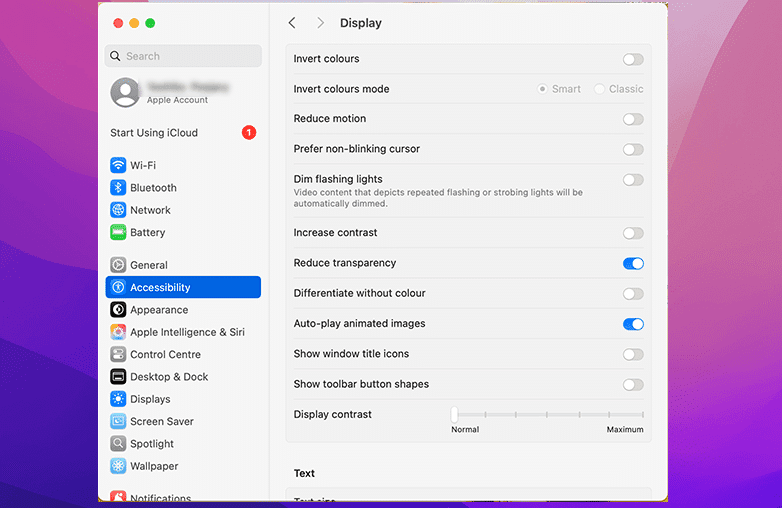
Task: Select the Classic invert mode radio
Action: pos(599,89)
